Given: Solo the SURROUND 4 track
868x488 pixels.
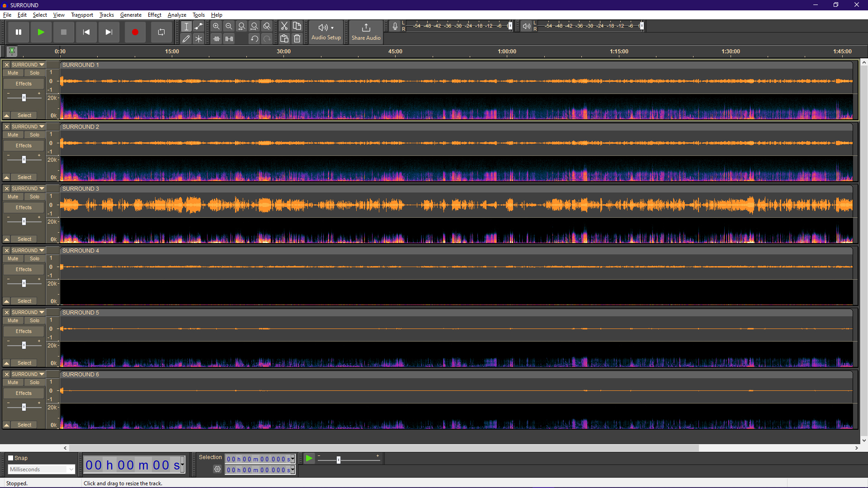Looking at the screenshot, I should (35, 258).
